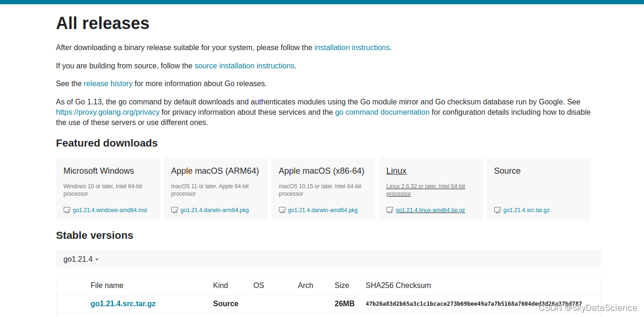Click the All releases heading
This screenshot has height=317, width=644.
tap(103, 23)
